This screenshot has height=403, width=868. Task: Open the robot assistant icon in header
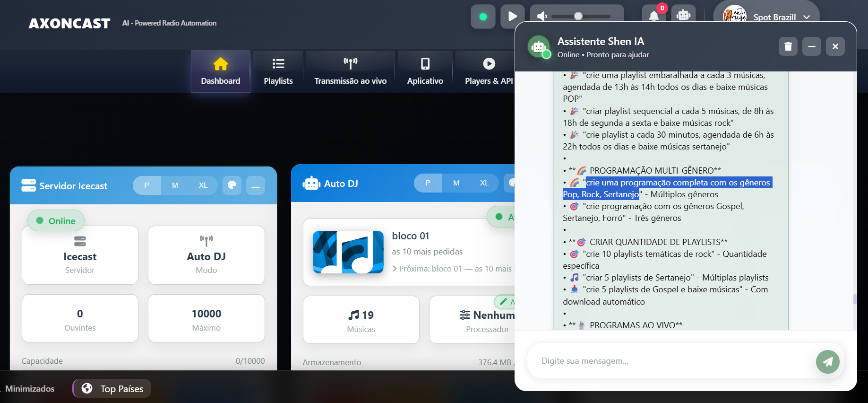[683, 15]
